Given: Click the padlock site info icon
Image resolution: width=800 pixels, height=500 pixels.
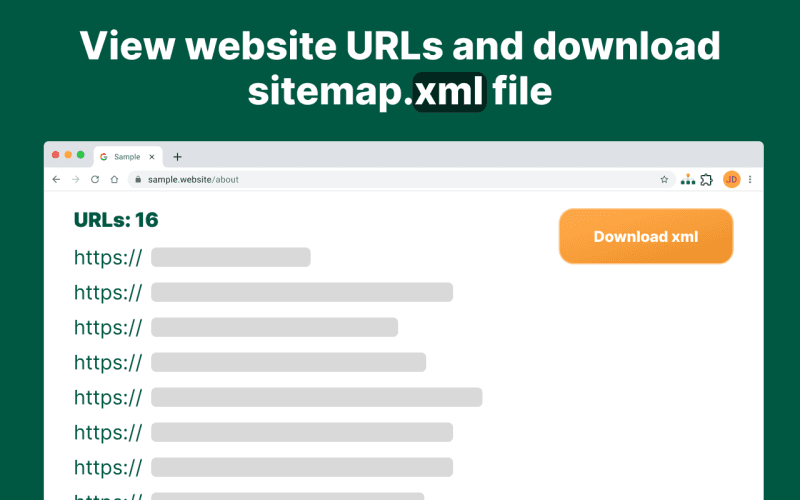Looking at the screenshot, I should click(x=138, y=179).
